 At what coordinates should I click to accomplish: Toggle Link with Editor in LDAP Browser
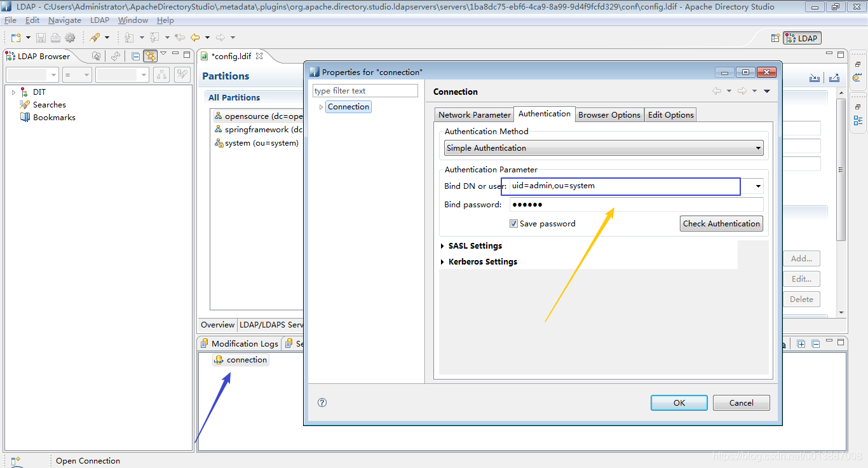[150, 56]
